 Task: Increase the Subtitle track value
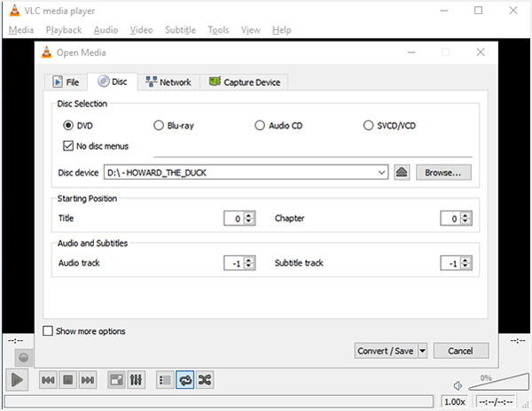tap(465, 260)
